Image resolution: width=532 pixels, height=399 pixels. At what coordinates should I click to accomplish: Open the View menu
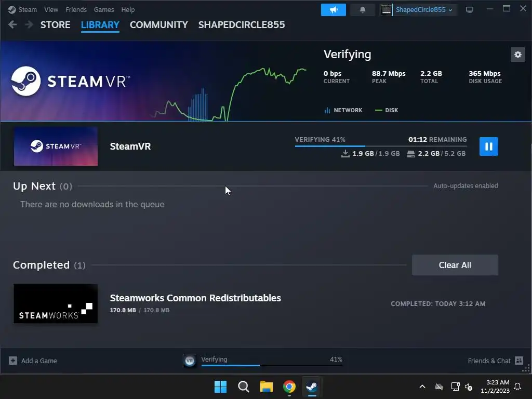[x=51, y=9]
